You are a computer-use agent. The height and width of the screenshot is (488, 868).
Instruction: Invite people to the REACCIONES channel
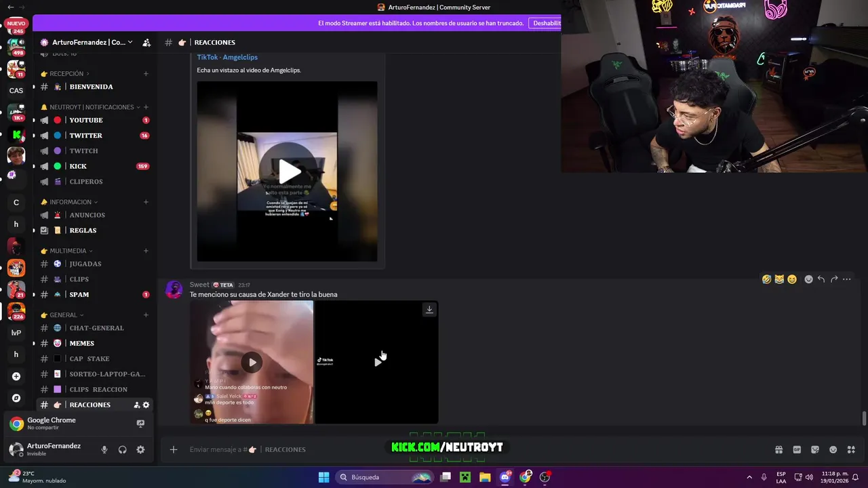point(136,405)
